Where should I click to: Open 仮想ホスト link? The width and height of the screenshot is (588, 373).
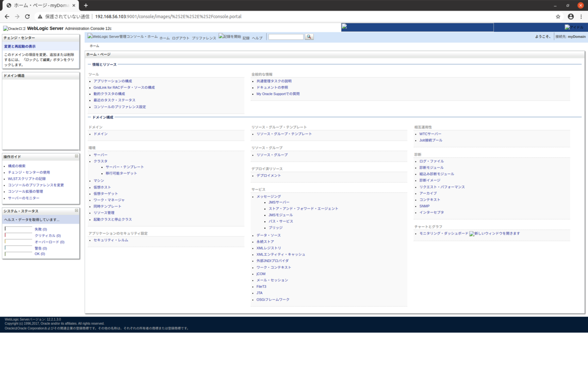click(102, 187)
